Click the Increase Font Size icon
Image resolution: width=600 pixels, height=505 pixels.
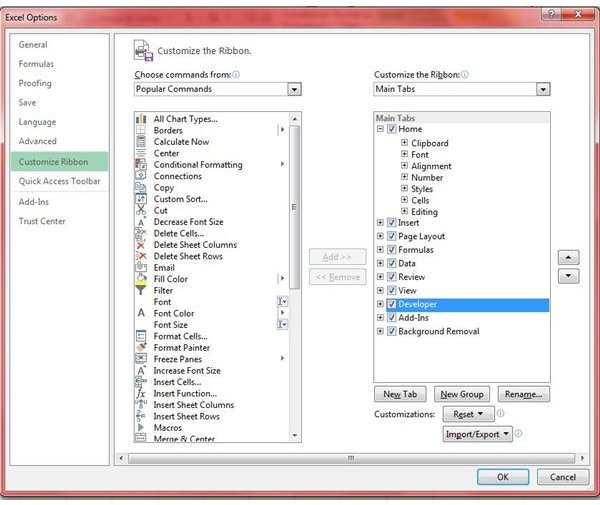coord(141,370)
